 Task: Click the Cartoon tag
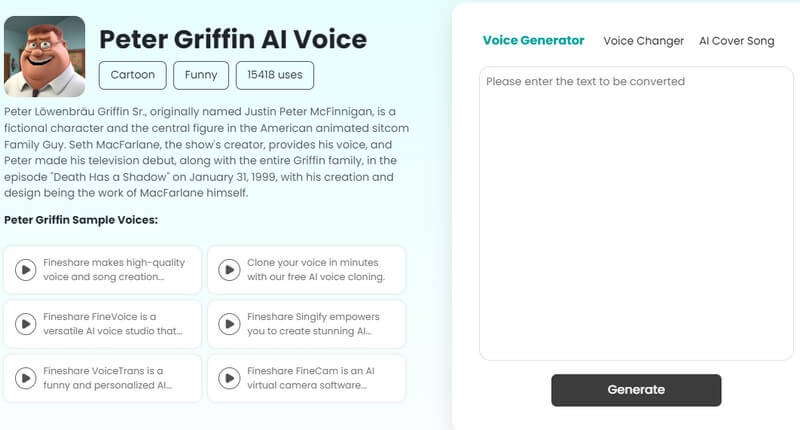(132, 75)
